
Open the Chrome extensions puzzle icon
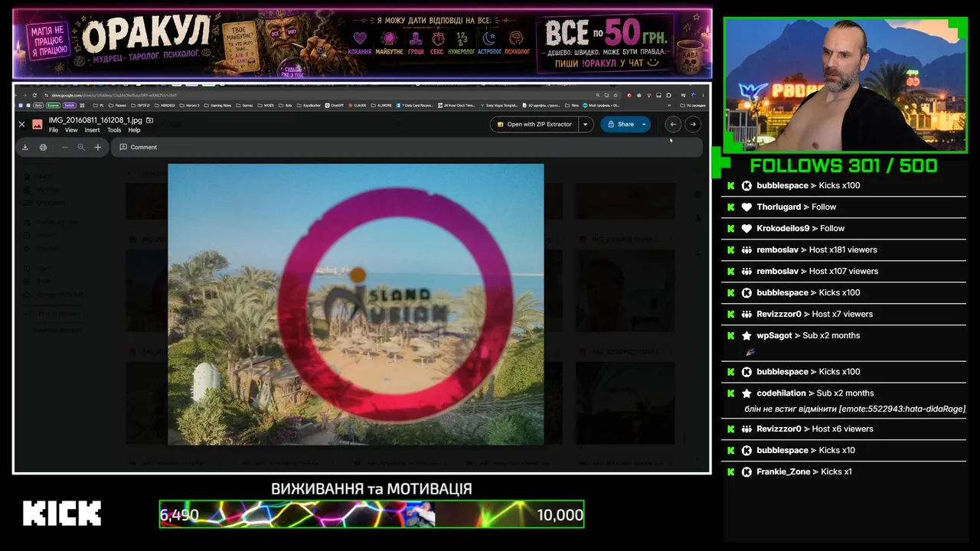click(668, 95)
